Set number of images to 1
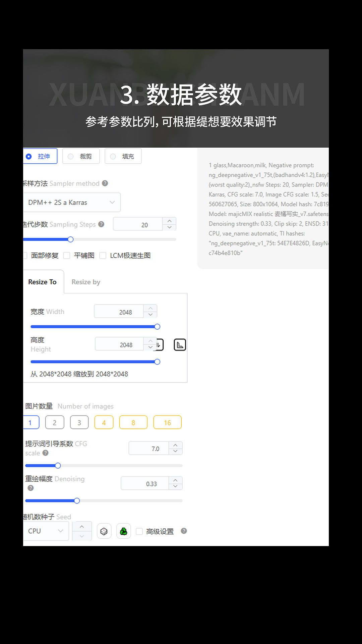This screenshot has width=362, height=644. click(x=31, y=422)
